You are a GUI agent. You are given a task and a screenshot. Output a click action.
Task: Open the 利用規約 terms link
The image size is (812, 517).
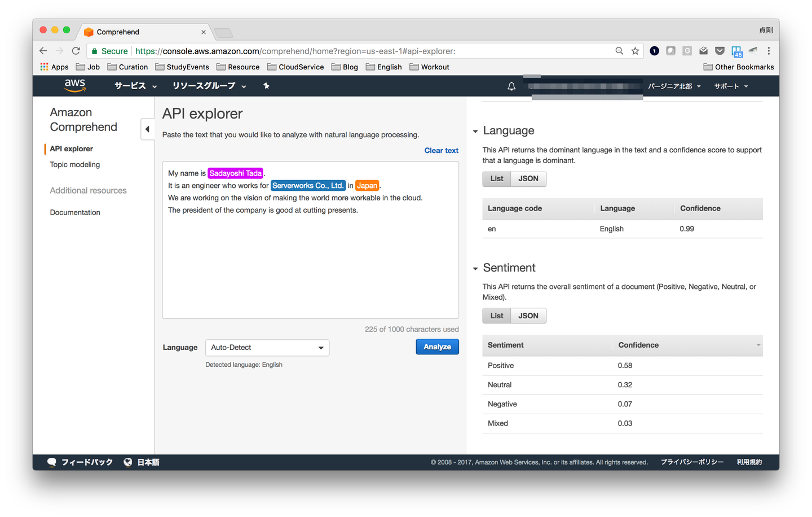pos(749,462)
